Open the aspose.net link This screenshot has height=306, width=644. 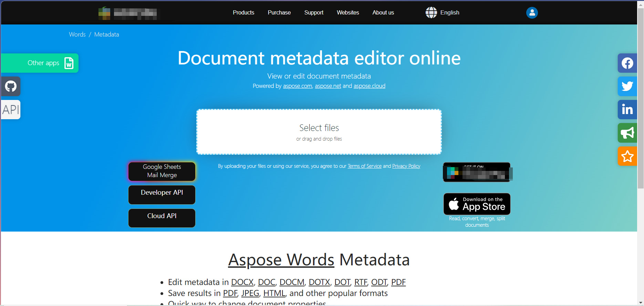pos(328,86)
